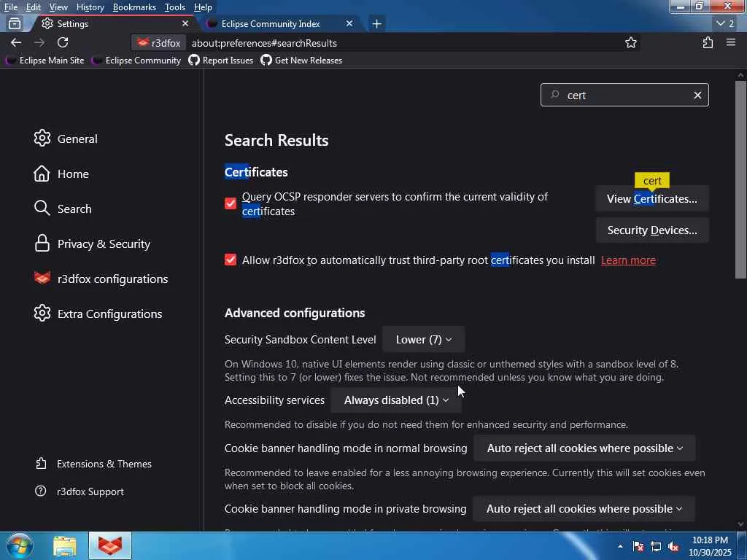
Task: Open cookie banner mode dropdown for normal browsing
Action: coord(584,448)
